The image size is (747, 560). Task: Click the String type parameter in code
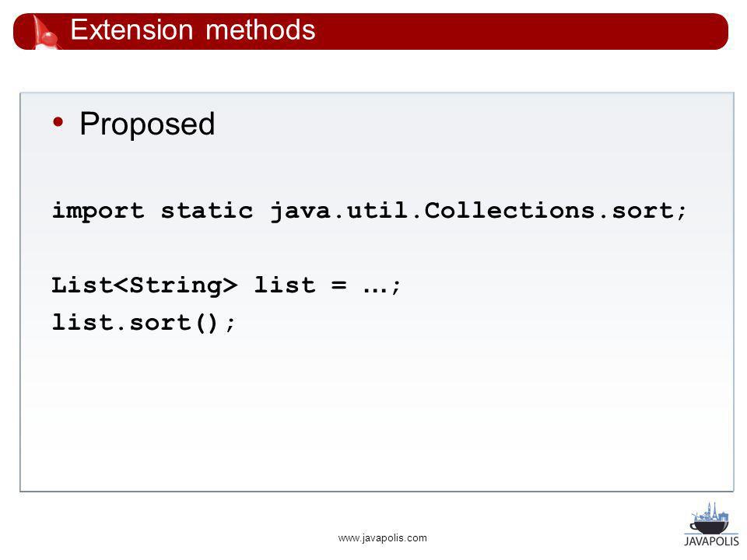[176, 286]
